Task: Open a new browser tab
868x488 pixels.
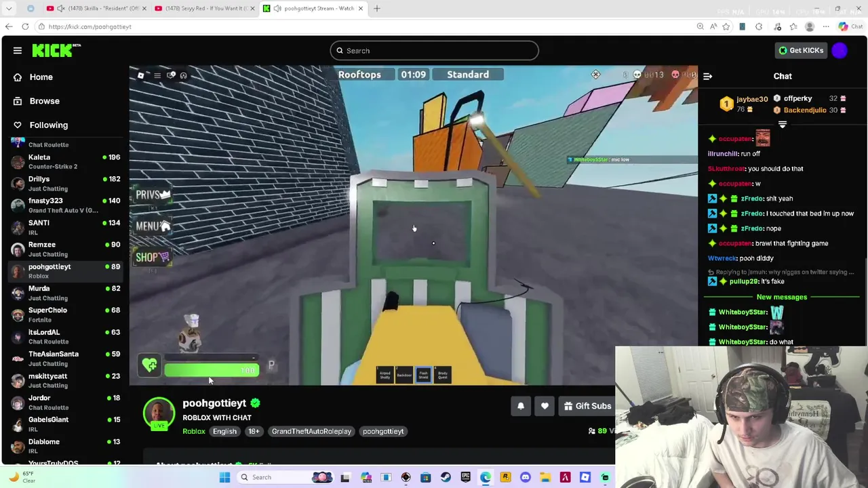Action: 377,8
